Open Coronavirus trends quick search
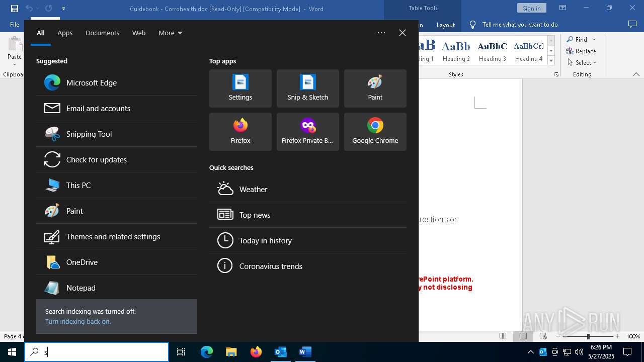 308,266
